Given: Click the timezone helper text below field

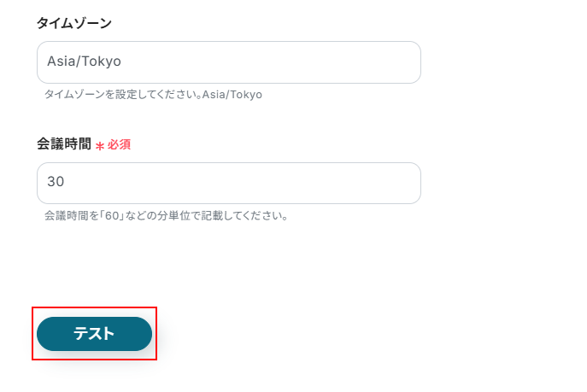Looking at the screenshot, I should [153, 94].
